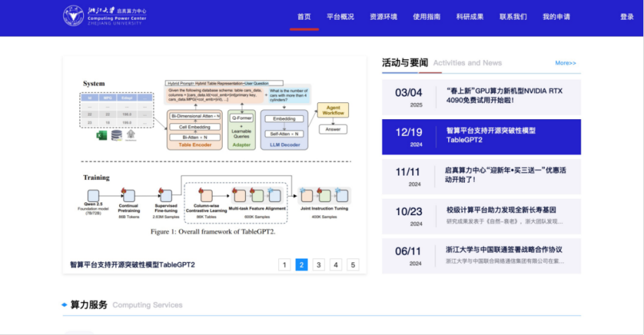
Task: Open the 使用指南 navigation item
Action: [x=426, y=17]
